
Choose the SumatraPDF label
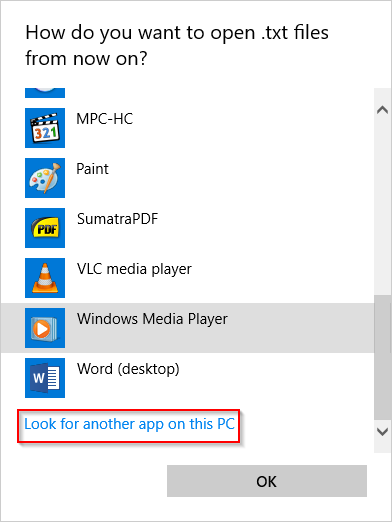click(x=117, y=219)
